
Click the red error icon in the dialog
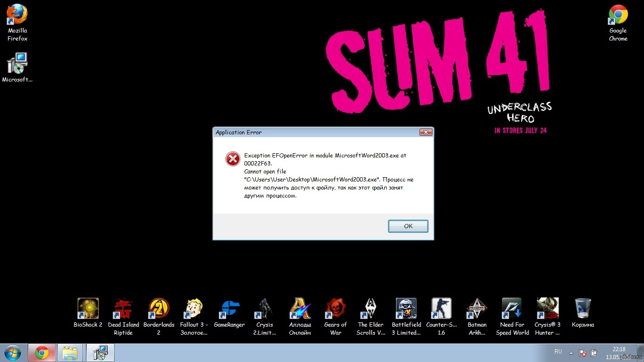pos(233,159)
